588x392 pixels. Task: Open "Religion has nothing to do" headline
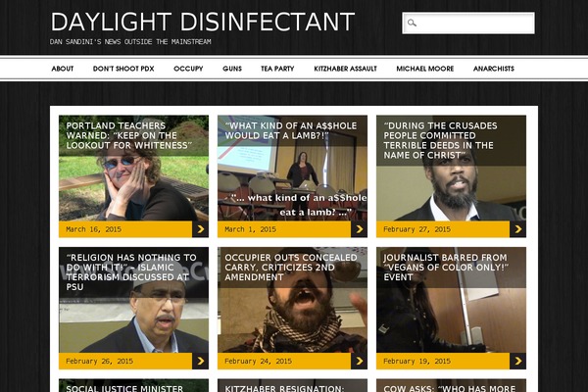click(x=131, y=272)
